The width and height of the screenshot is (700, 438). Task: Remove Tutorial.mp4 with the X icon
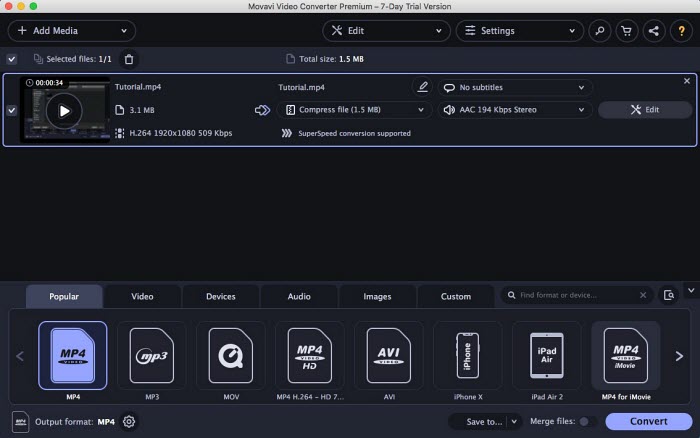[687, 81]
